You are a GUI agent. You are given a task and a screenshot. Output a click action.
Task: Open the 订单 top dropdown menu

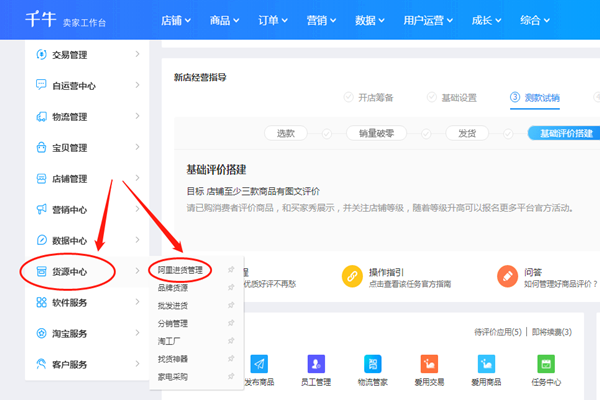coord(272,20)
